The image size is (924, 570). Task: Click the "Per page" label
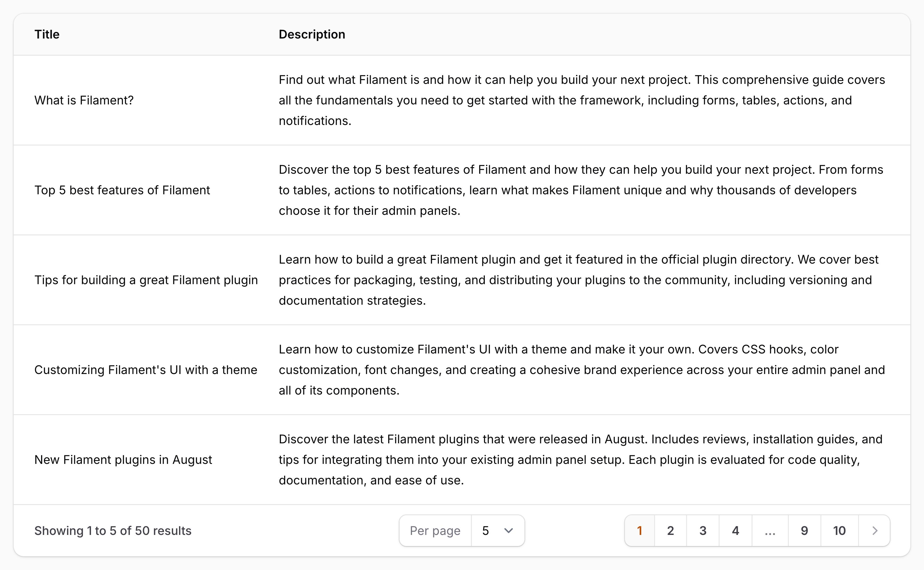tap(435, 531)
